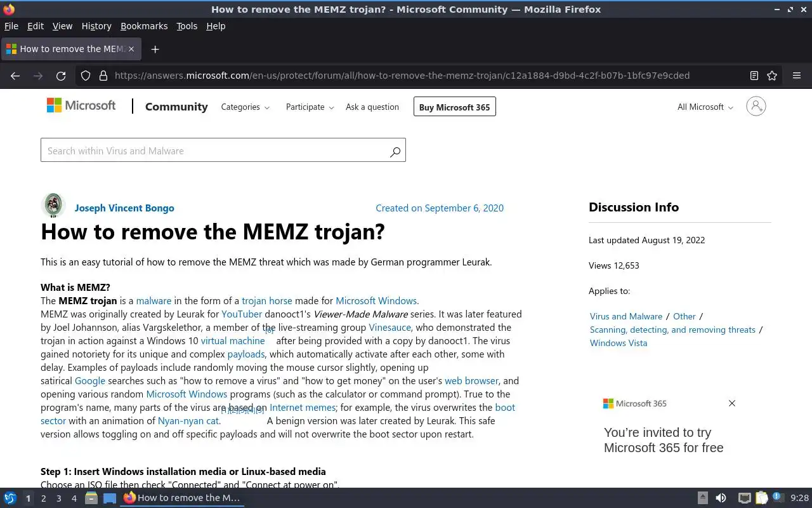Open a new tab with plus button
This screenshot has height=508, width=812.
pos(155,49)
